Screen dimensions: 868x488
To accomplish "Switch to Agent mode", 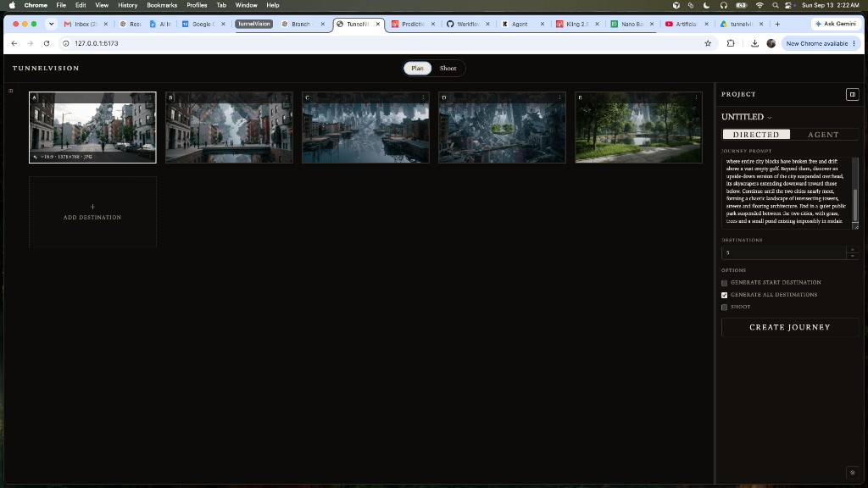I will pos(823,135).
